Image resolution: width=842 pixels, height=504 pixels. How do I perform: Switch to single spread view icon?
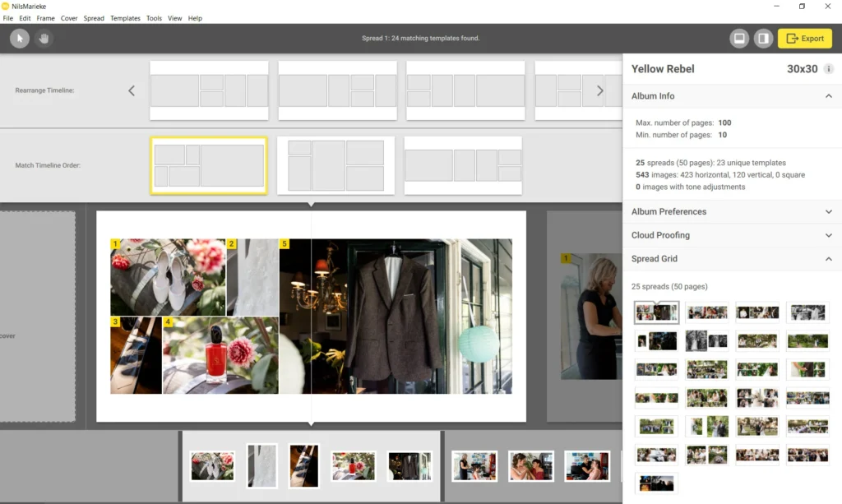(x=739, y=39)
